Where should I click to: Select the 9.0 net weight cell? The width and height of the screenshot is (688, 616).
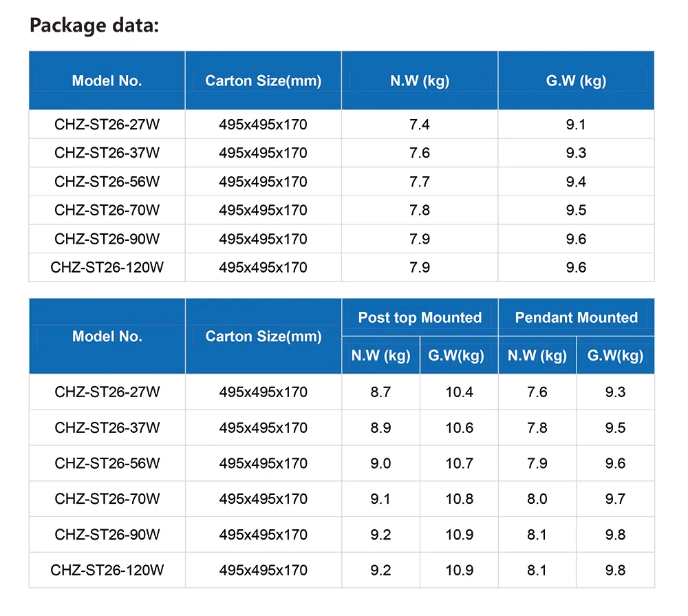tap(380, 464)
